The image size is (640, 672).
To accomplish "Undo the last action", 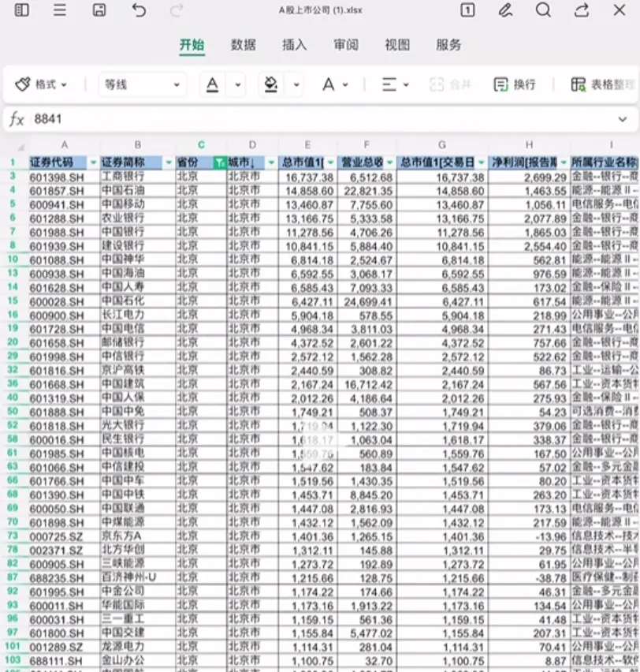I will tap(139, 9).
